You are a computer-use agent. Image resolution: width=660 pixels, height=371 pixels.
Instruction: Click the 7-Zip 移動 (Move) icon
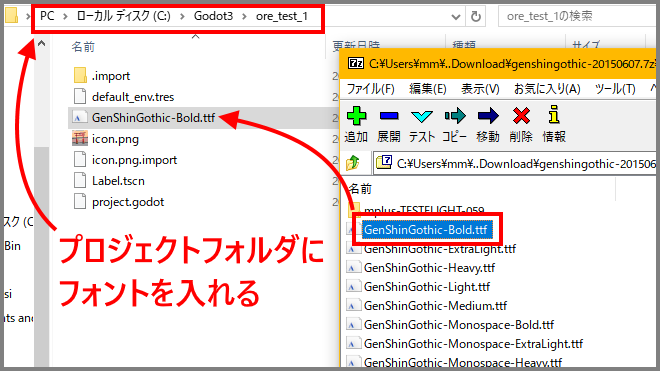click(488, 116)
